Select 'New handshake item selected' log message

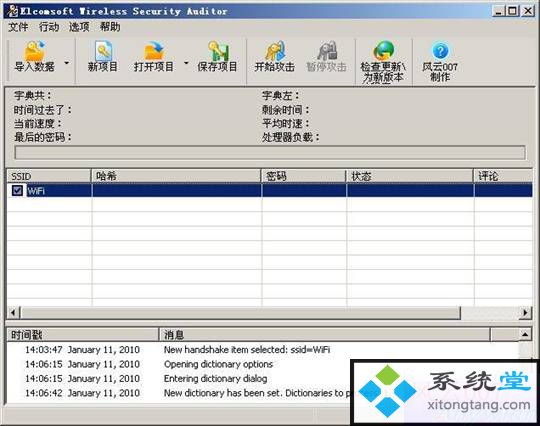pos(247,350)
